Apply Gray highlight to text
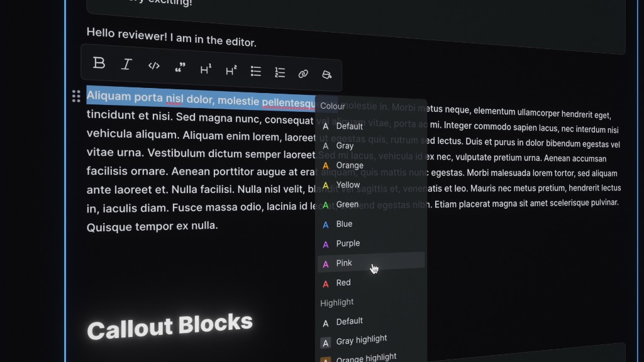This screenshot has height=362, width=644. coord(371,340)
